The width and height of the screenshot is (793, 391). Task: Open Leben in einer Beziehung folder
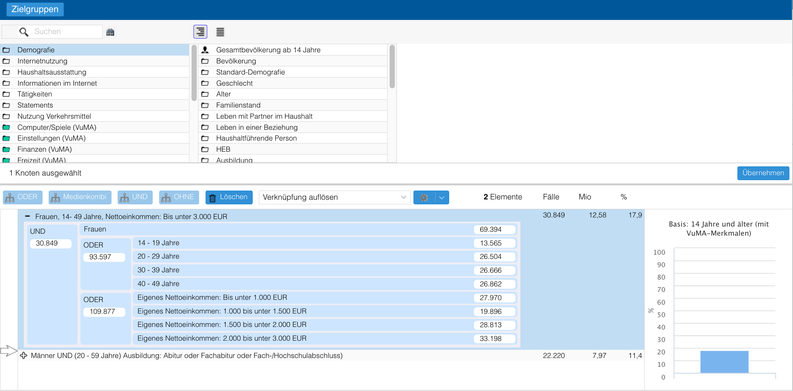(x=293, y=127)
